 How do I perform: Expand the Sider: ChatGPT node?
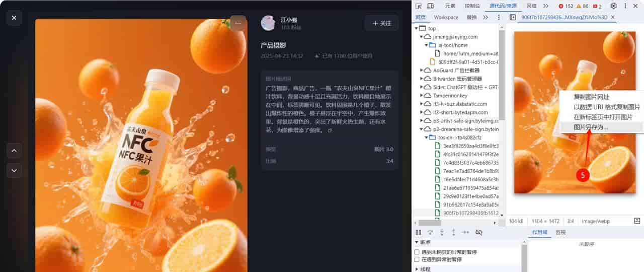[x=422, y=87]
